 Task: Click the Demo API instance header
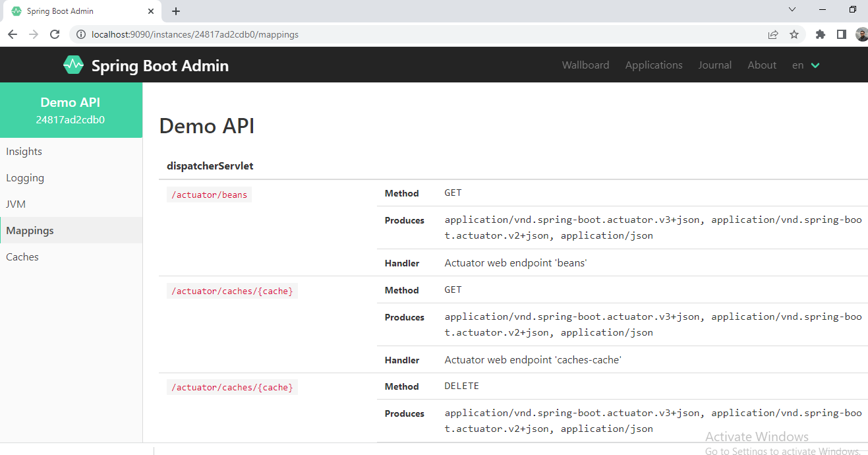71,110
